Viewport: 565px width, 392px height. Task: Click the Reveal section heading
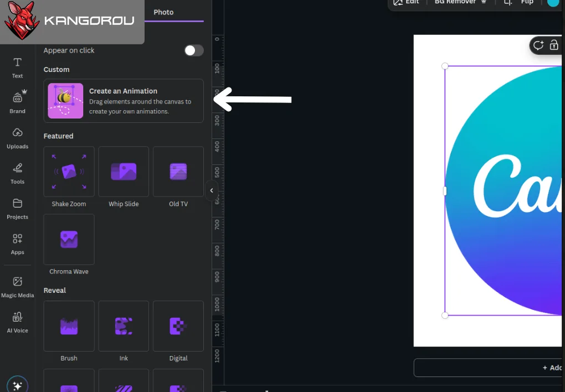point(55,290)
